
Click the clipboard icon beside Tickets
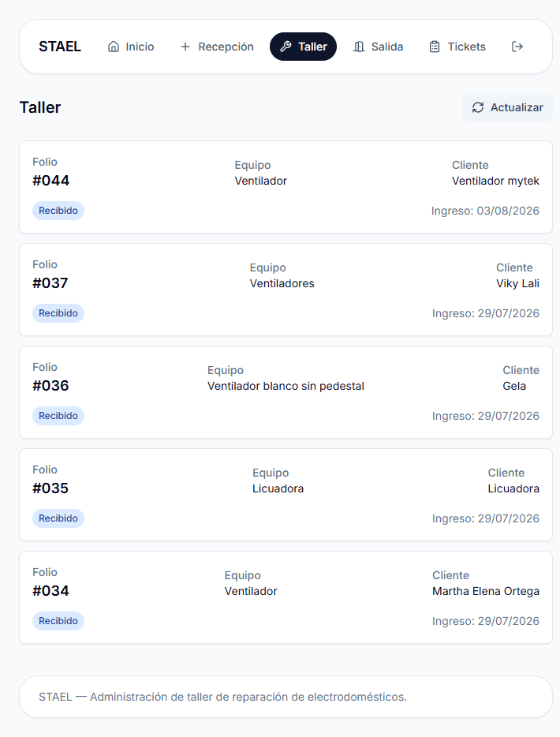435,47
